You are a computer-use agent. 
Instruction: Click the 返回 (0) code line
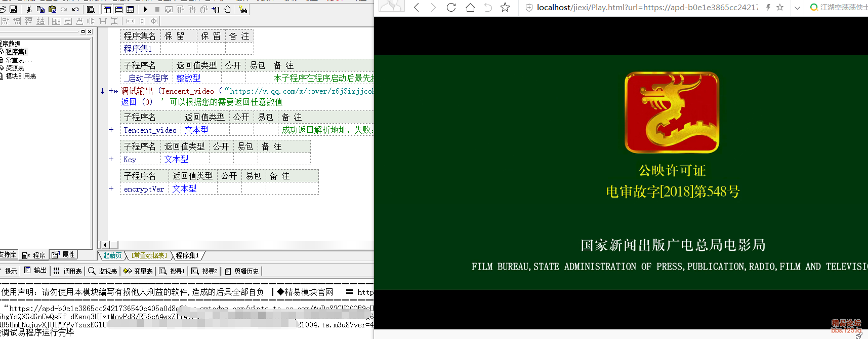point(201,102)
